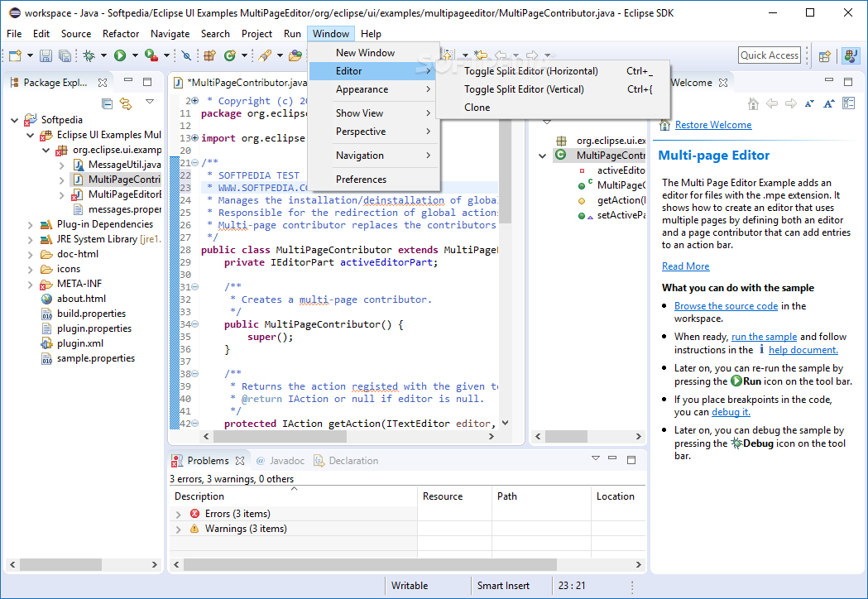
Task: Click the help document link
Action: (x=803, y=350)
